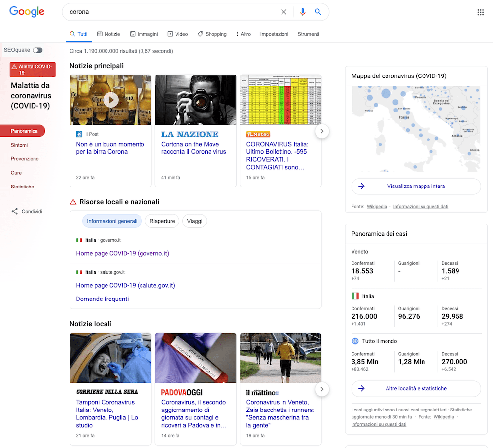
Task: Select Panoramica in the COVID sidebar
Action: [23, 131]
